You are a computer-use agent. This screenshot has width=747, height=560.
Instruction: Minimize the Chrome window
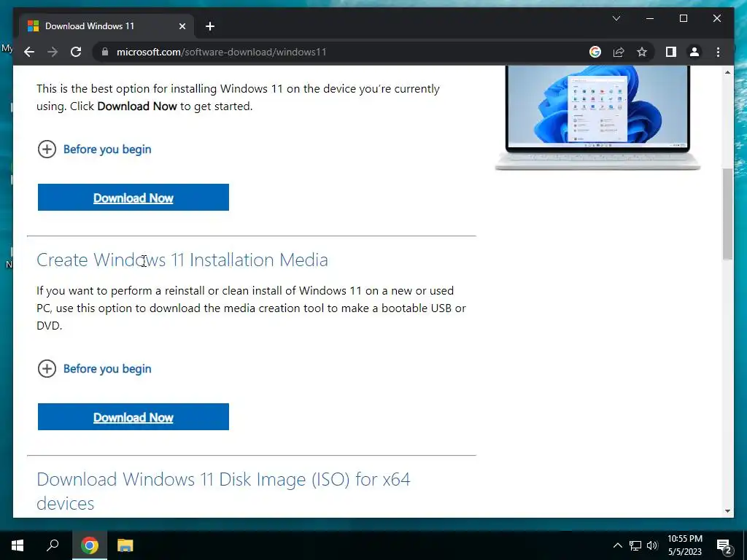[650, 18]
